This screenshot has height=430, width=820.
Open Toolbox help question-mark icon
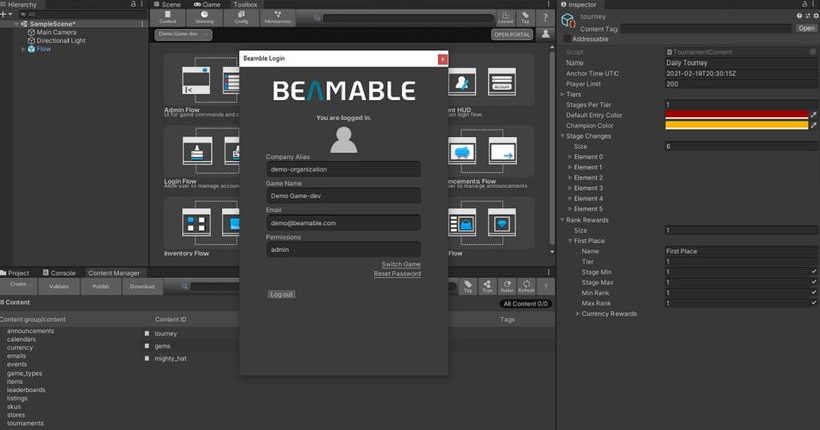click(545, 18)
